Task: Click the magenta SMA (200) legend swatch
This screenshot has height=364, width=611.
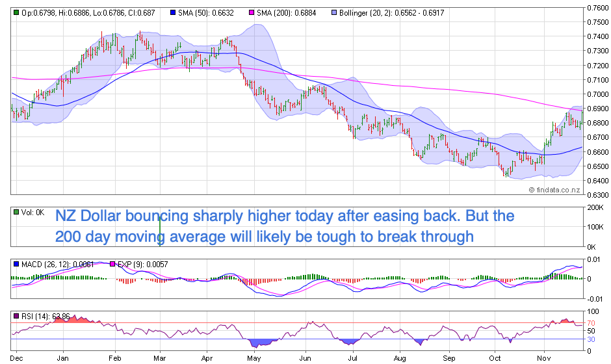Action: 252,13
